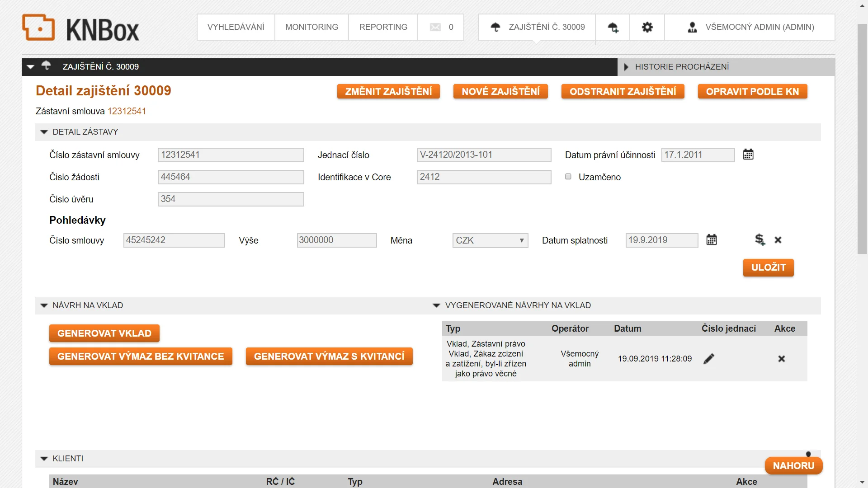Image resolution: width=868 pixels, height=488 pixels.
Task: Click the Operátor column header
Action: coord(570,328)
